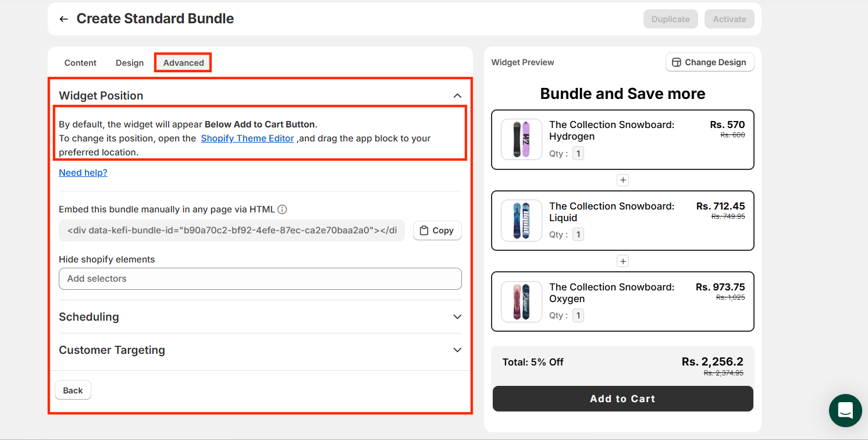The image size is (868, 440).
Task: Switch to the Design tab
Action: (130, 63)
